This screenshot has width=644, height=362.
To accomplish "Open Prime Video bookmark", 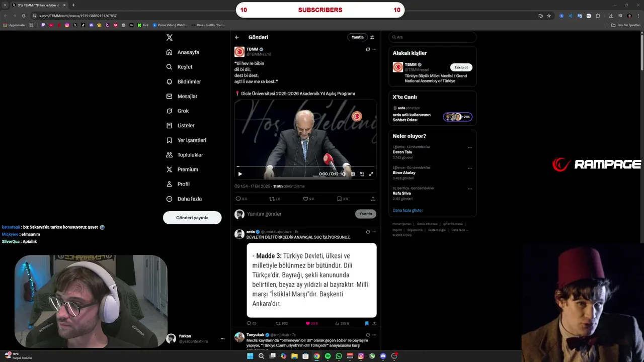I will point(170,25).
